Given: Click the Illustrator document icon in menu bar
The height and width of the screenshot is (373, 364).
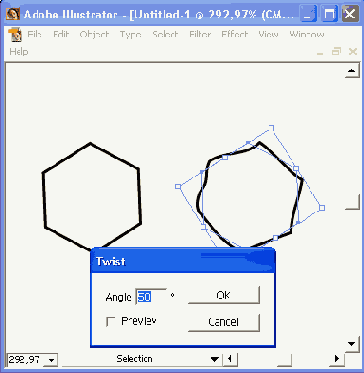Looking at the screenshot, I should pos(15,35).
